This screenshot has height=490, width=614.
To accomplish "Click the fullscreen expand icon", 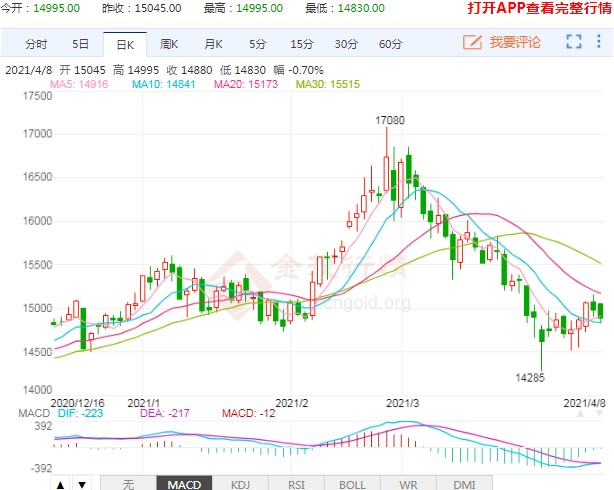I will [573, 42].
